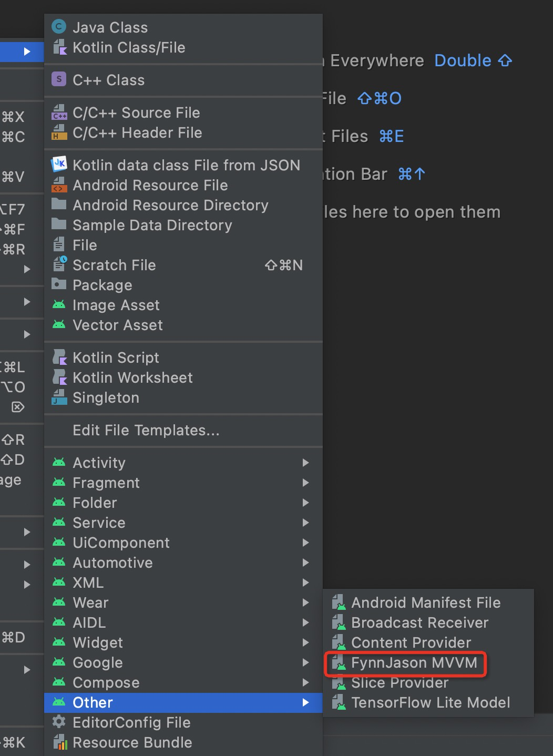553x756 pixels.
Task: Open the Widget submenu
Action: tap(183, 642)
